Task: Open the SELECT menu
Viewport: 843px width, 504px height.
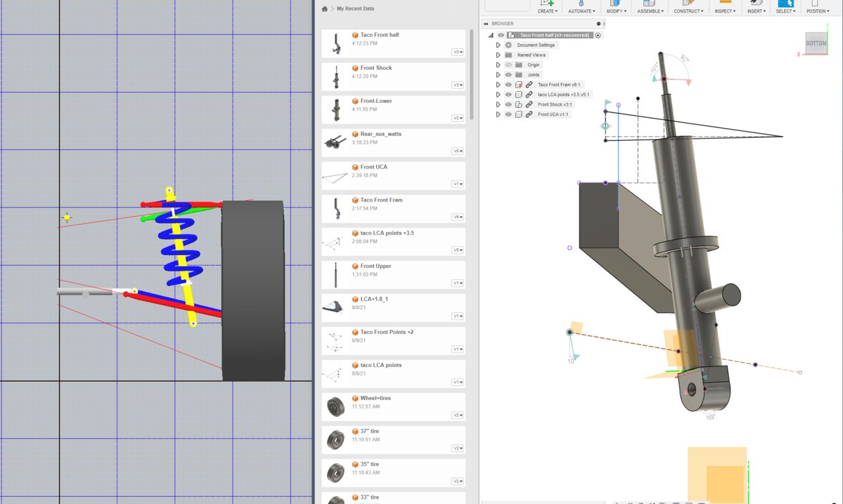Action: [785, 11]
